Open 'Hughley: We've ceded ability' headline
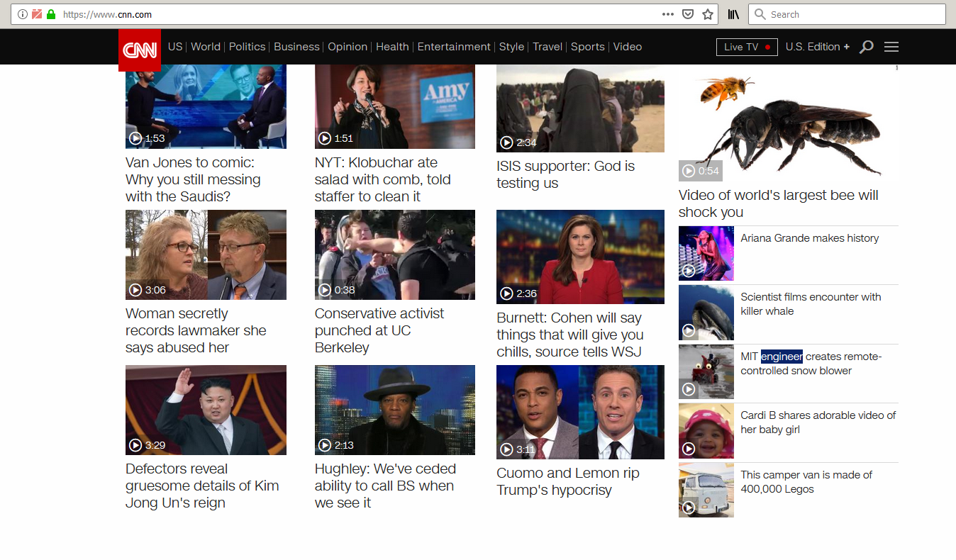 (x=385, y=486)
